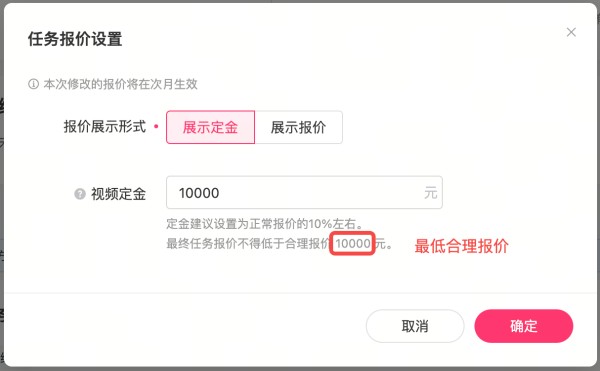Click the question mark help icon beside 视频定金

point(80,194)
